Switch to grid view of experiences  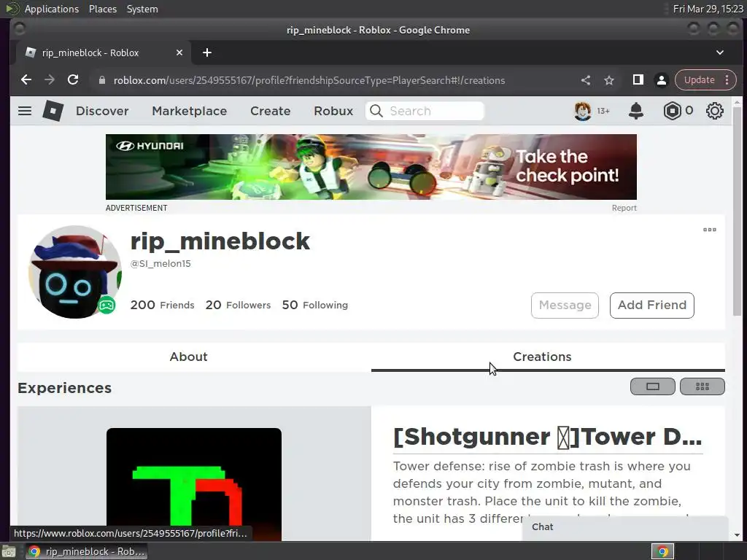[x=703, y=386]
